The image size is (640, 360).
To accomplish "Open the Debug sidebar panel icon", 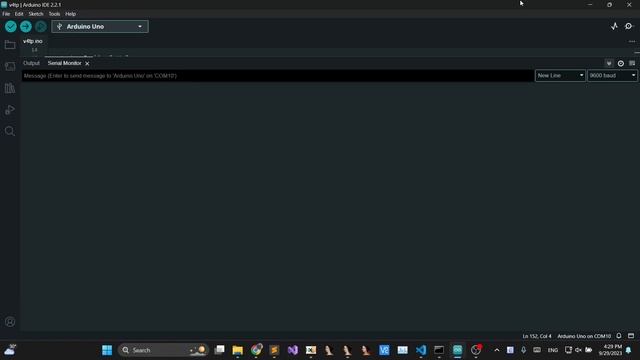I will click(x=10, y=109).
